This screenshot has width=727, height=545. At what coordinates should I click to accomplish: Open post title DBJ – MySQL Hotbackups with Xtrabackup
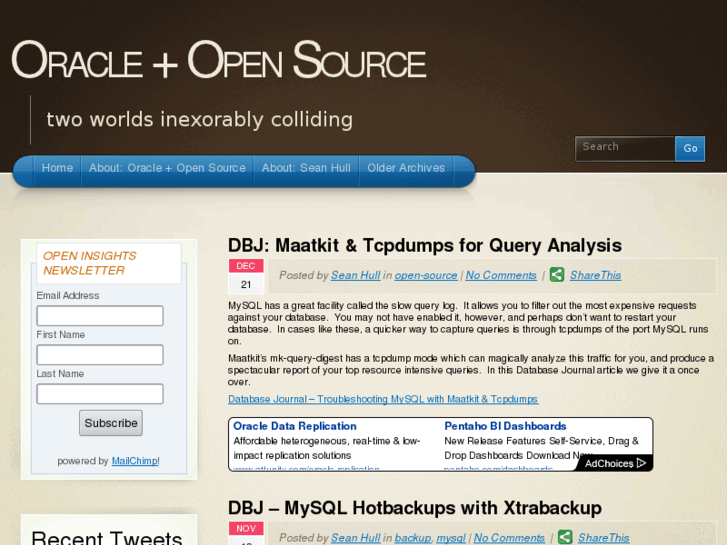pos(415,508)
